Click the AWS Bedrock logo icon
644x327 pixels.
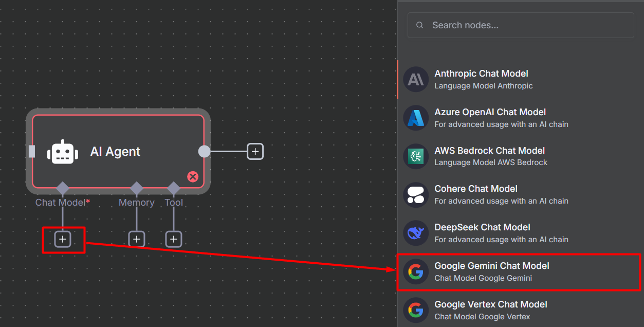click(x=416, y=156)
